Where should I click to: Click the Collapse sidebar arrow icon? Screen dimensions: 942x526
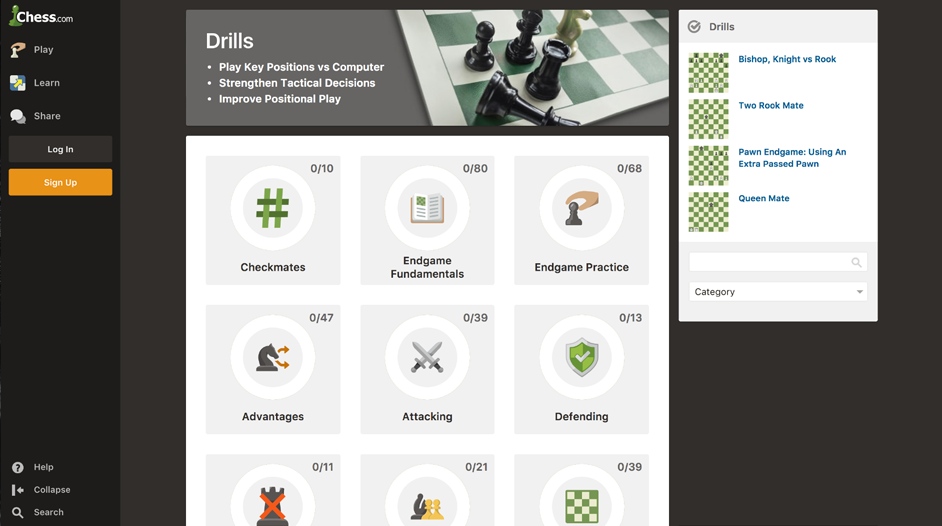[18, 490]
